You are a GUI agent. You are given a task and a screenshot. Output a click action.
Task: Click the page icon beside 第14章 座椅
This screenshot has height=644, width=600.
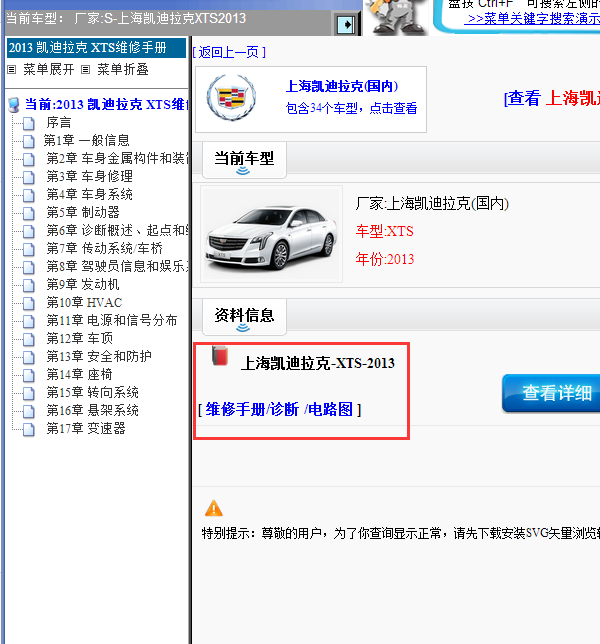click(x=28, y=375)
